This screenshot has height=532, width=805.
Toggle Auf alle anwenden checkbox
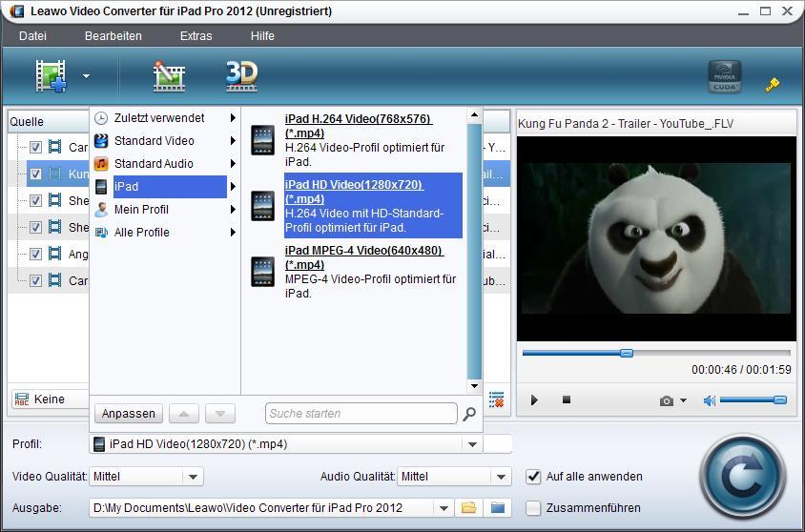[x=533, y=477]
